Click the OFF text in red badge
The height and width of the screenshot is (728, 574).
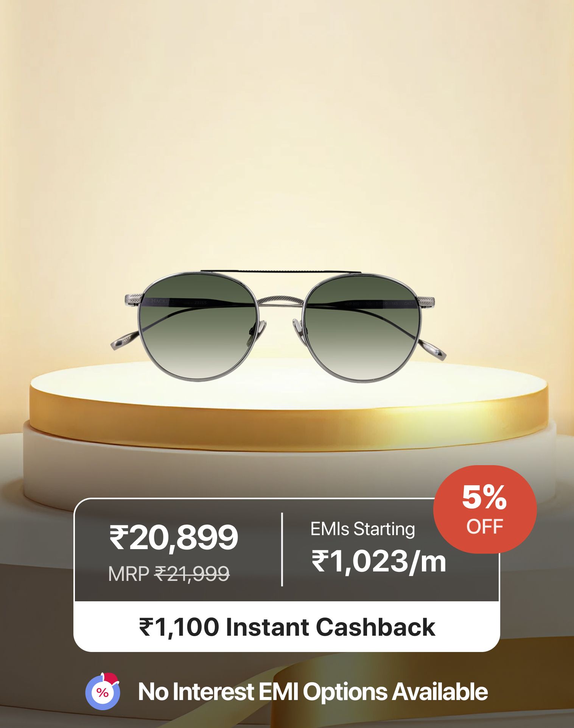click(485, 526)
